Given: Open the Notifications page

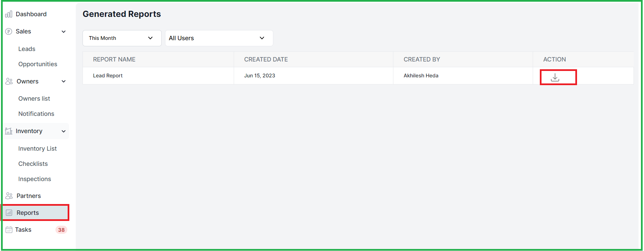Looking at the screenshot, I should (36, 114).
